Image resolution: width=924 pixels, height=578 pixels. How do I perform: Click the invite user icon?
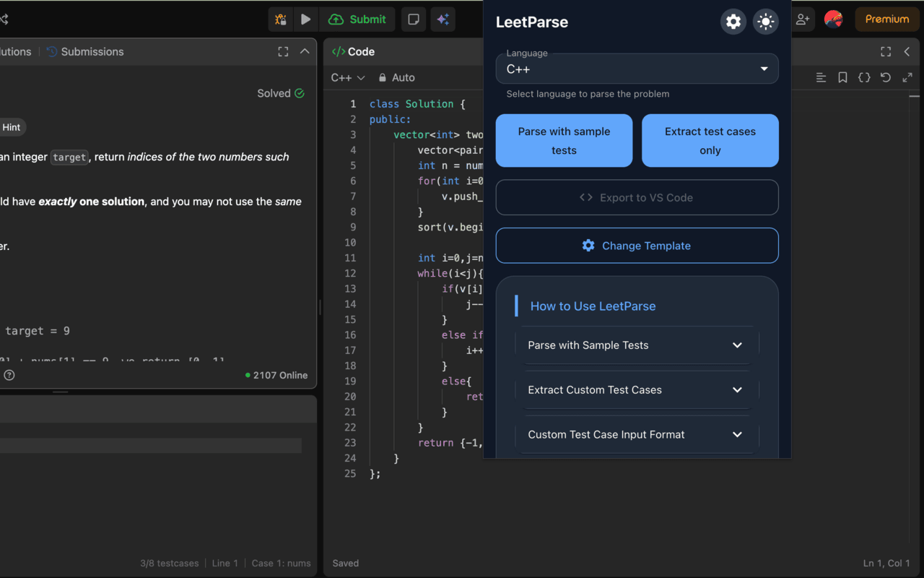(x=803, y=20)
